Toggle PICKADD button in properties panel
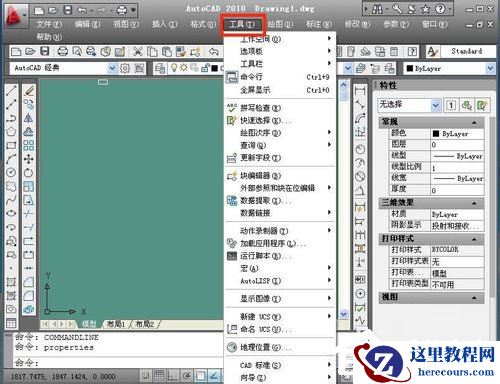The width and height of the screenshot is (500, 384). (451, 105)
